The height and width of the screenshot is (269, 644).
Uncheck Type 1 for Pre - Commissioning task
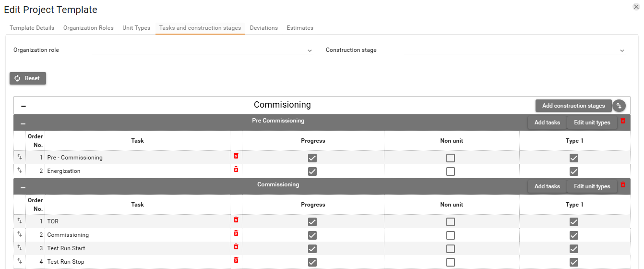[574, 158]
